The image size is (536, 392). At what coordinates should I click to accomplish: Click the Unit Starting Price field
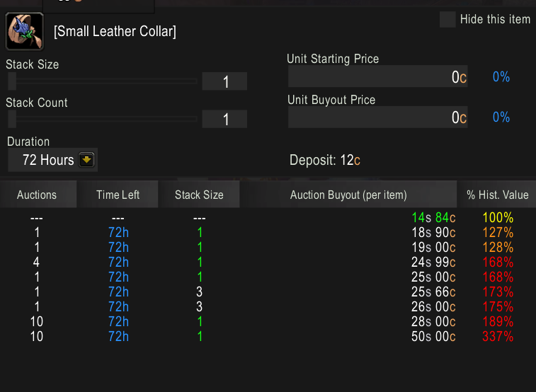(x=377, y=76)
